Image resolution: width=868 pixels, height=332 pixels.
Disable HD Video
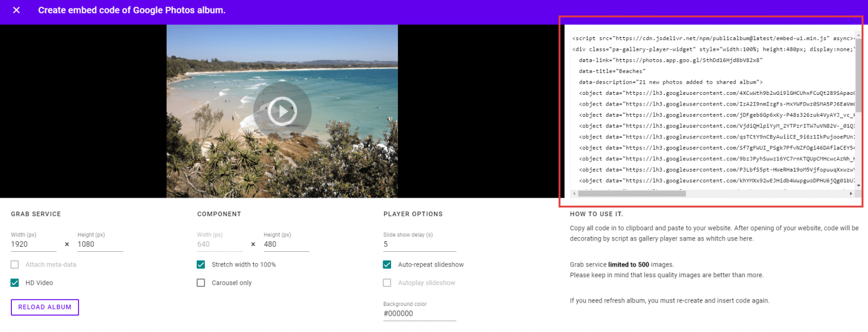click(14, 282)
